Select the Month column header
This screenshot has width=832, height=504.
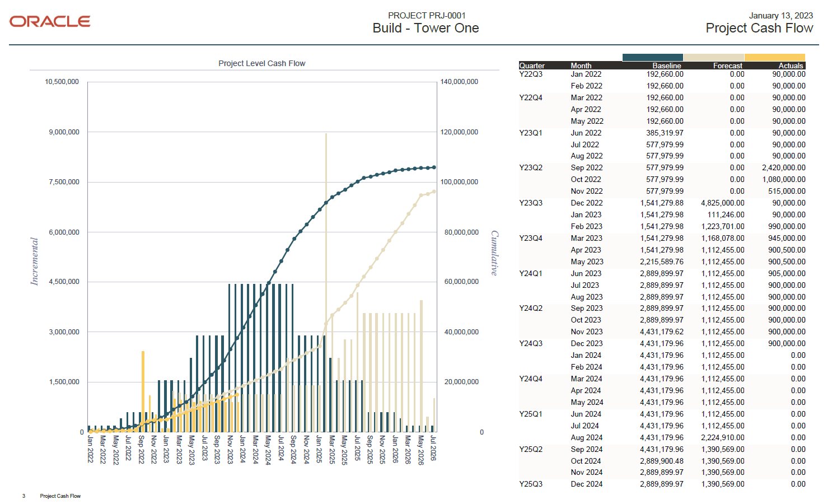[x=581, y=65]
